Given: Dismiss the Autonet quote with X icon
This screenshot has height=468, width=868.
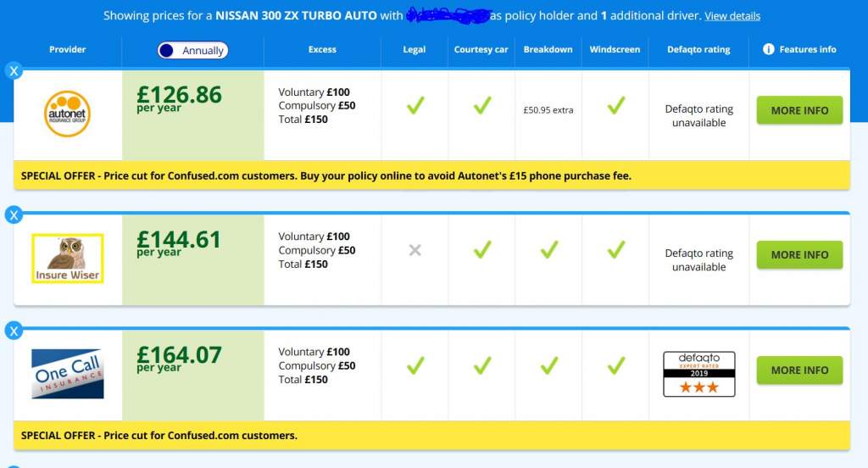Looking at the screenshot, I should click(x=14, y=71).
